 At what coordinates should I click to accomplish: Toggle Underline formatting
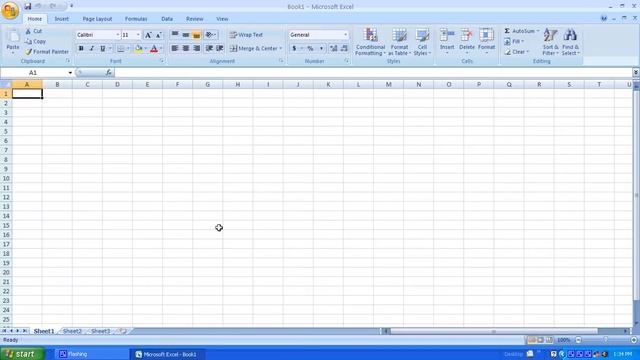tap(103, 49)
